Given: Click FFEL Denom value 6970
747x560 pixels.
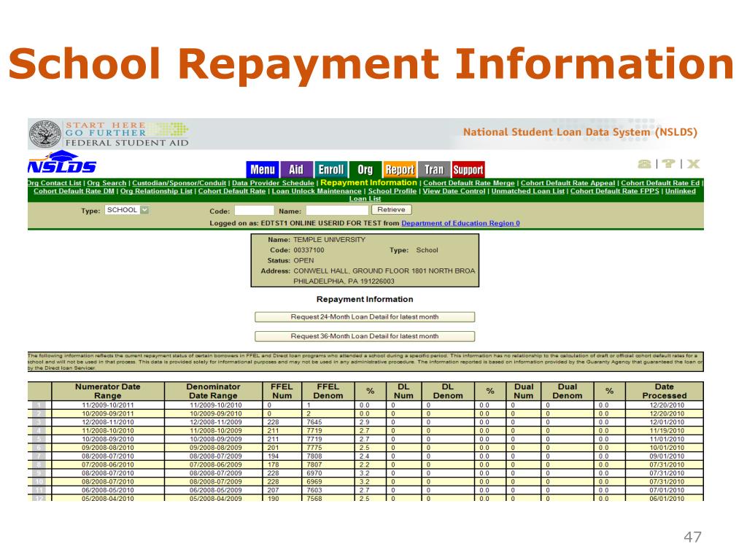Looking at the screenshot, I should 314,473.
